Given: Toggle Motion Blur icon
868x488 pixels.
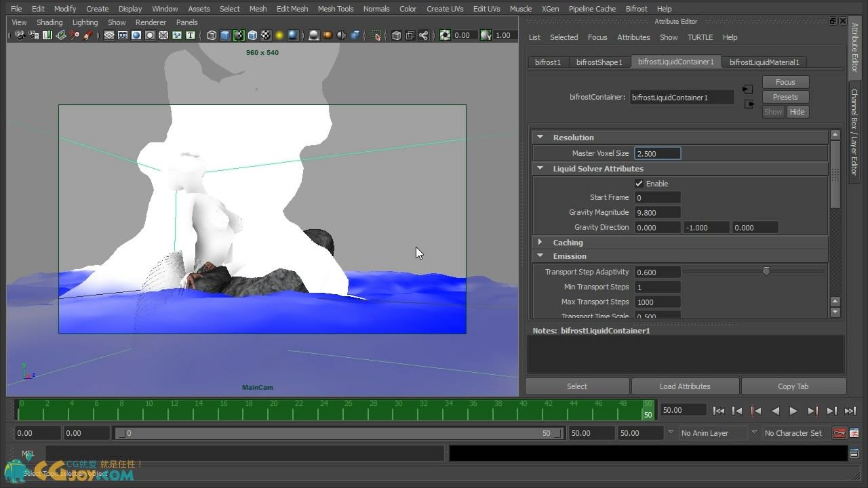Looking at the screenshot, I should pos(328,35).
